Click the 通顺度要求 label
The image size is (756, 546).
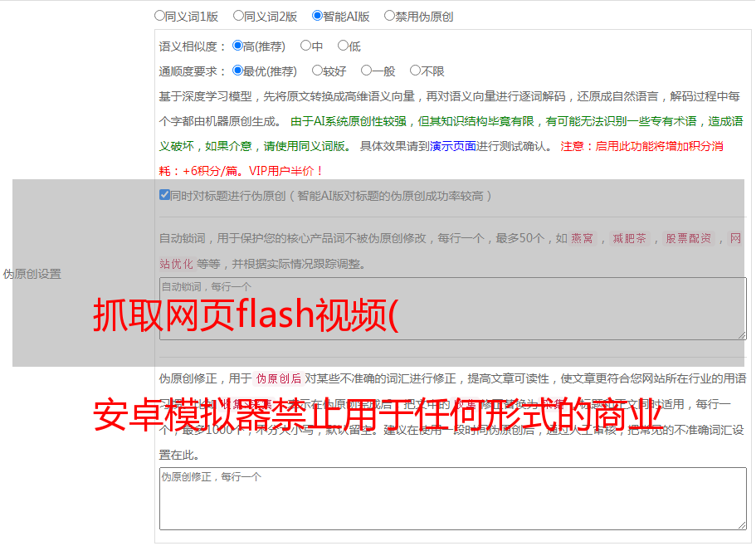(192, 72)
